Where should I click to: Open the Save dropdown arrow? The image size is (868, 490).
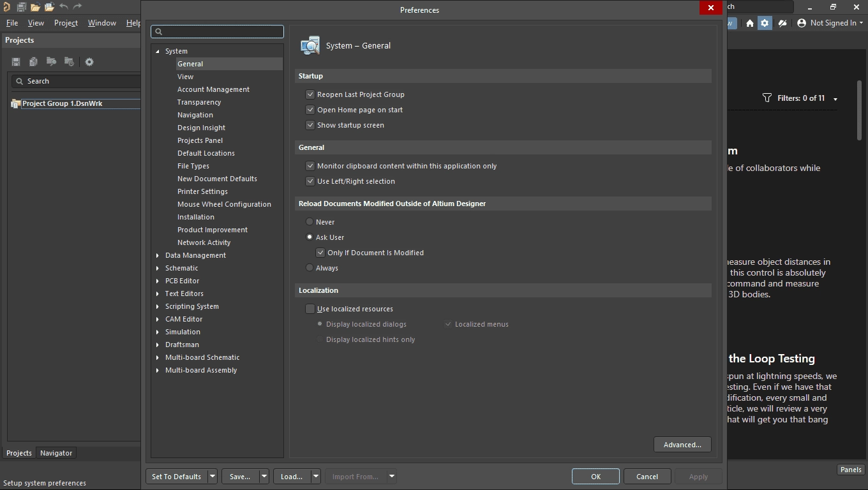(264, 477)
